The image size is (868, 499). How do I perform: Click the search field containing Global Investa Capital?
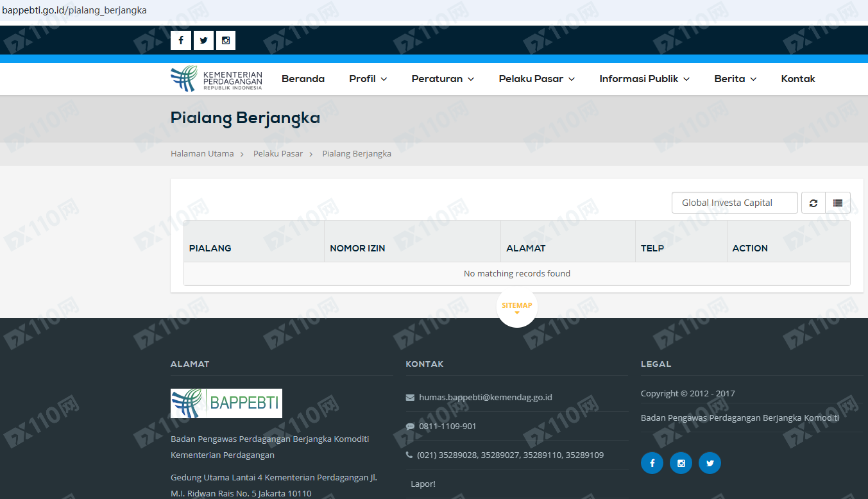click(735, 203)
